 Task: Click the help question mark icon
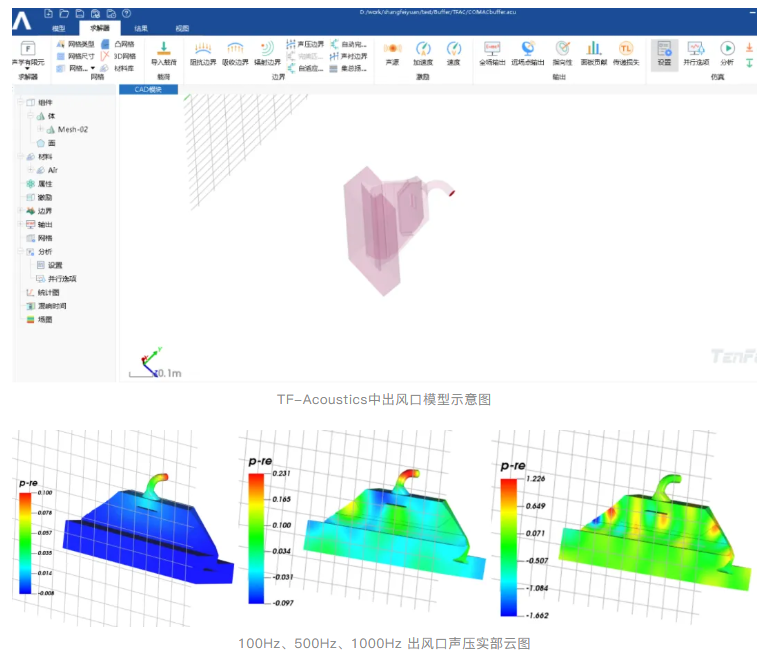(125, 14)
